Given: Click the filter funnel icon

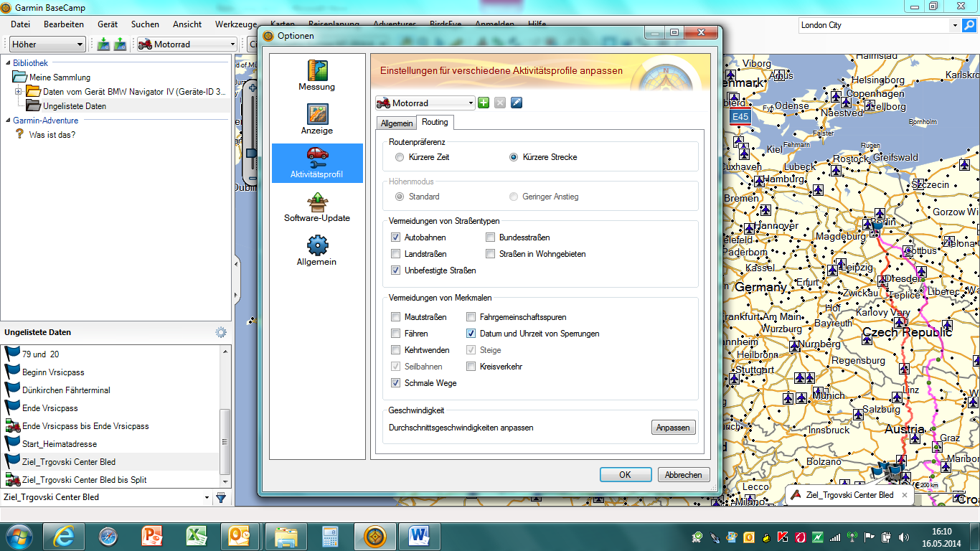Looking at the screenshot, I should coord(221,497).
